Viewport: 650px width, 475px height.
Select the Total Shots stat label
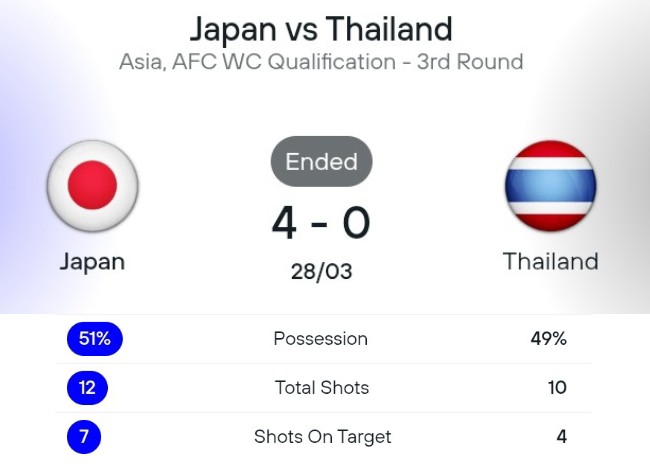pos(322,388)
